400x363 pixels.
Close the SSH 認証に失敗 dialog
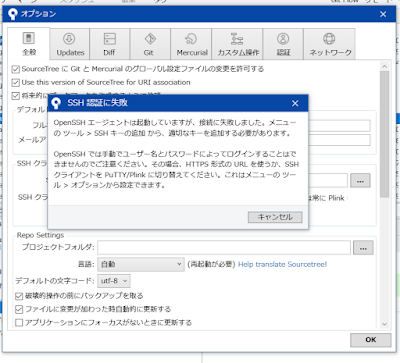point(295,103)
